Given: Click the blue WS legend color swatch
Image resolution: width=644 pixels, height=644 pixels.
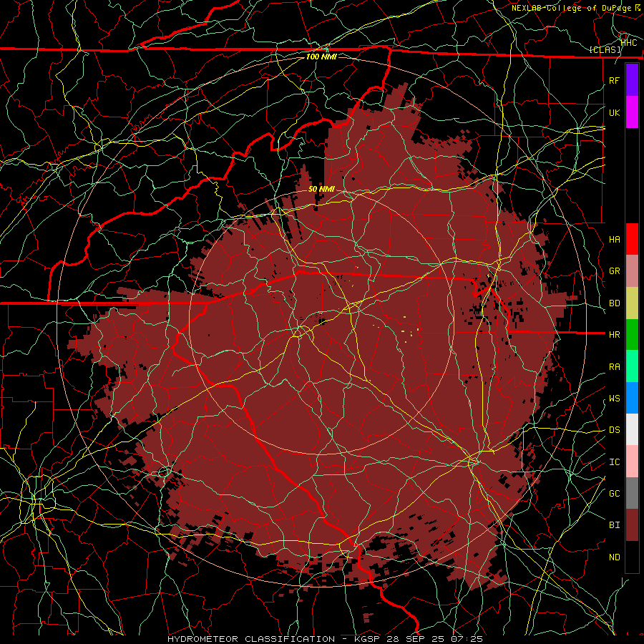Looking at the screenshot, I should [x=632, y=398].
